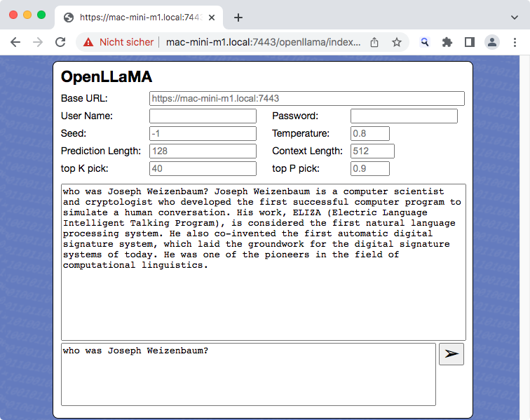Click the site globe icon on the tab
Image resolution: width=530 pixels, height=420 pixels.
pyautogui.click(x=69, y=18)
